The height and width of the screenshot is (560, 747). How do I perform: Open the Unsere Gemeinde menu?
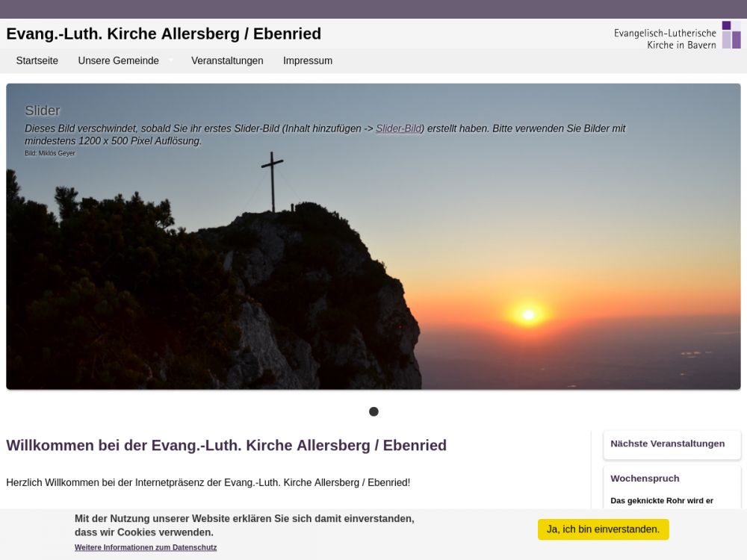click(x=118, y=60)
